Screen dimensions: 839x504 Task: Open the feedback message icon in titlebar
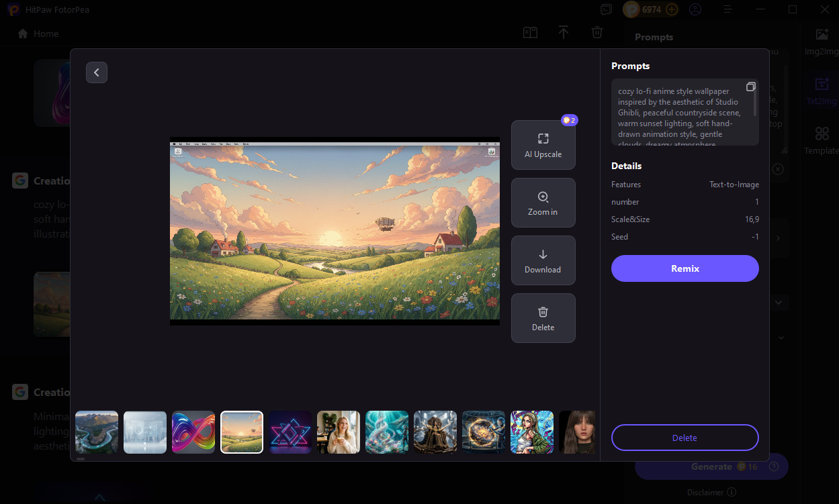pos(606,9)
